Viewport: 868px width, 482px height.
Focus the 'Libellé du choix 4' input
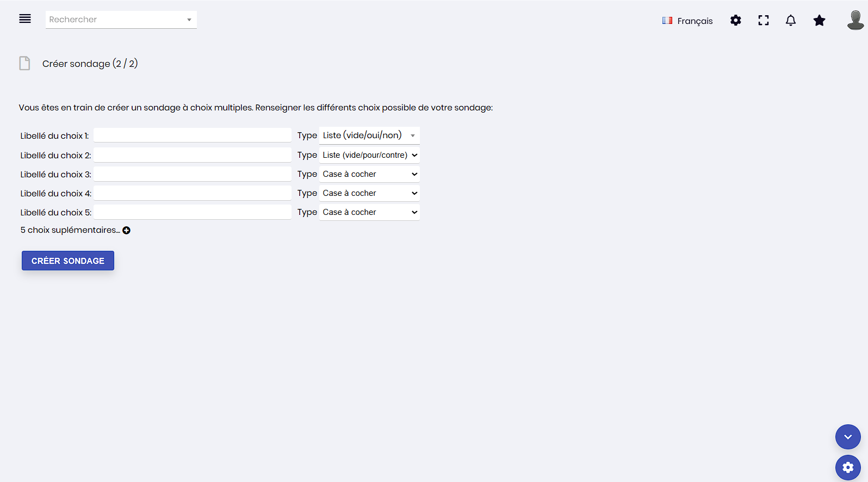tap(193, 193)
